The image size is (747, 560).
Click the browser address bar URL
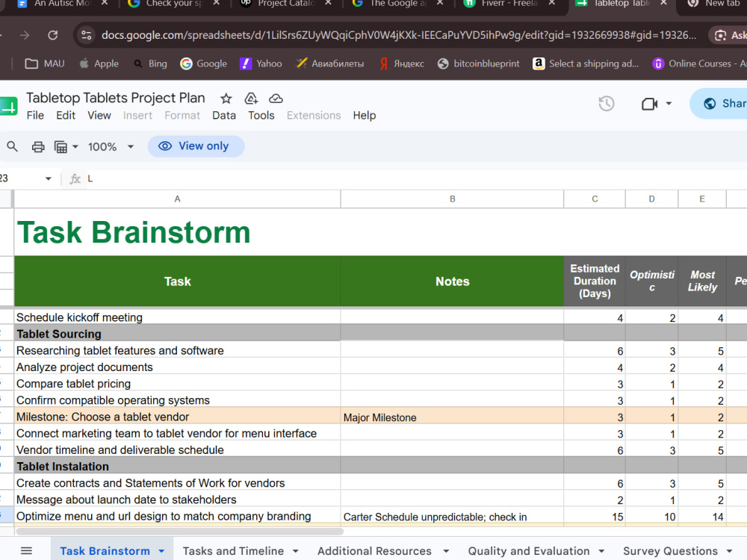(399, 35)
